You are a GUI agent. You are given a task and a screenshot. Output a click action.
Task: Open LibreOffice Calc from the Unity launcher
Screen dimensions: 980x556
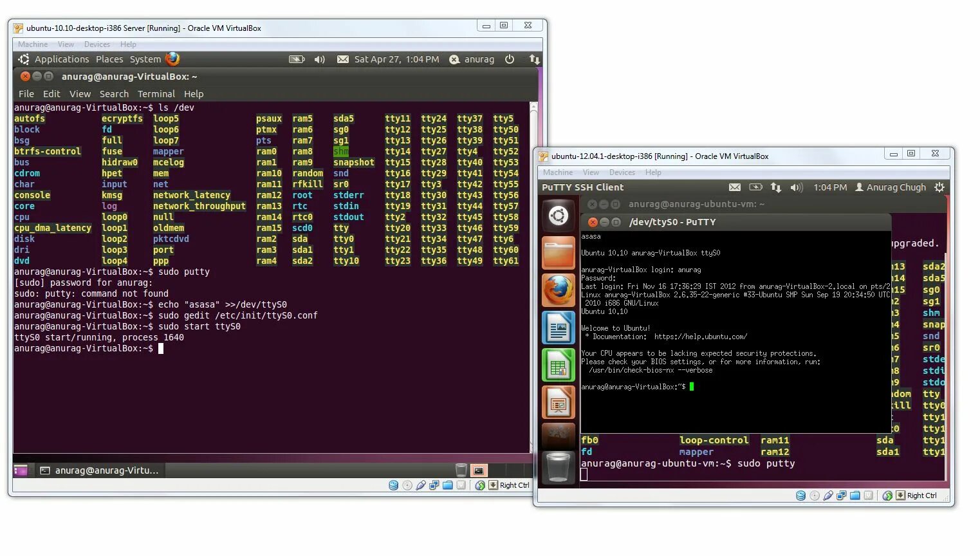click(x=558, y=365)
